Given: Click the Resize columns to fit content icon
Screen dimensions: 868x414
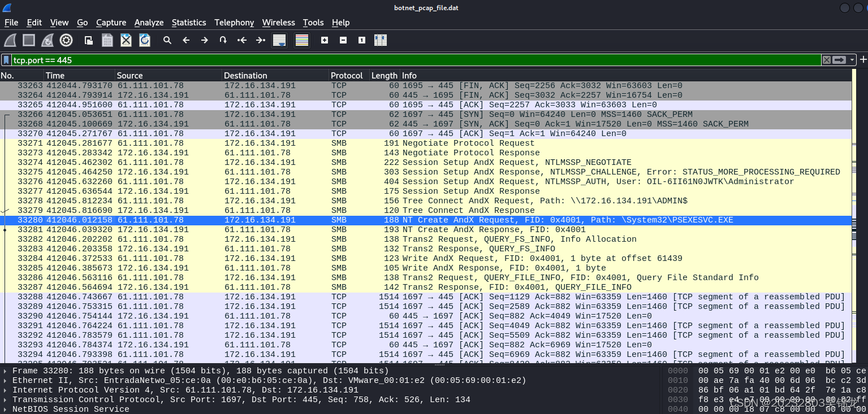Looking at the screenshot, I should 381,40.
